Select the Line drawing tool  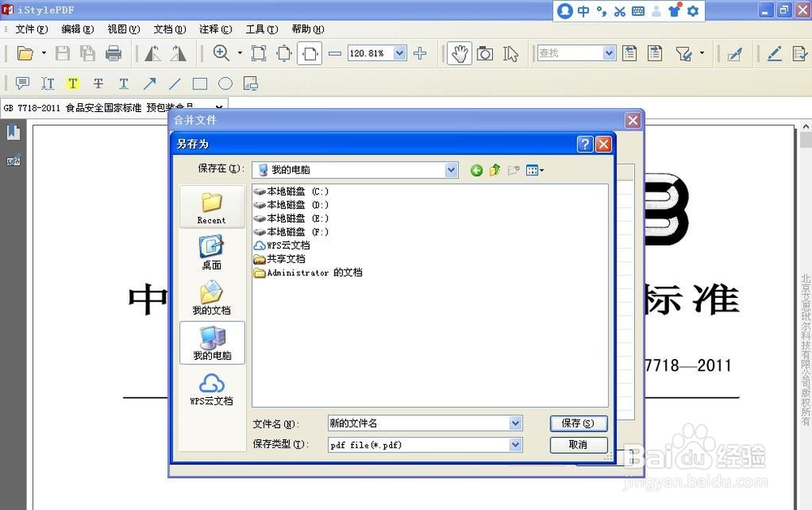click(175, 84)
